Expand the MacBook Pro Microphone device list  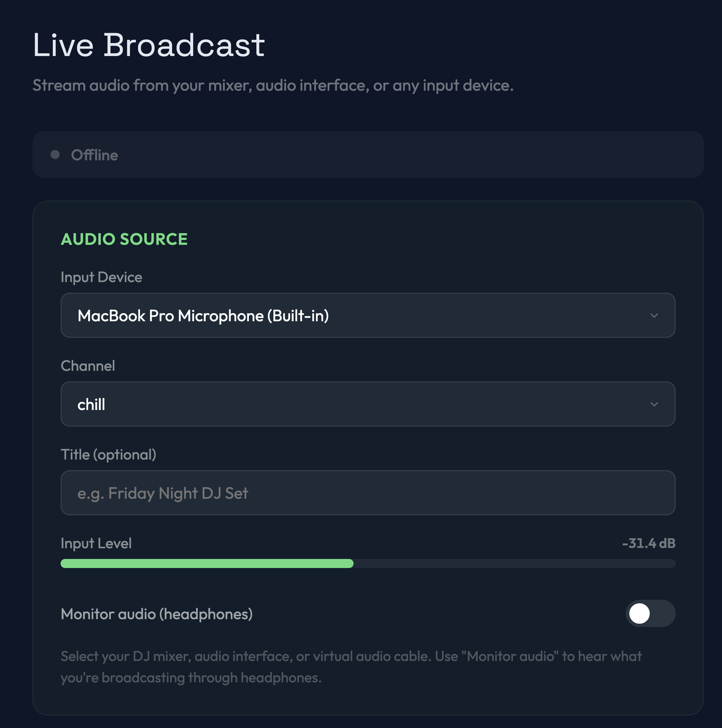pyautogui.click(x=367, y=316)
